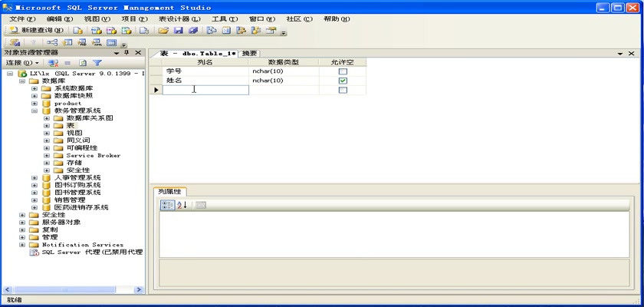Click the Disconnect icon in Object Explorer
This screenshot has width=644, height=307.
53,63
